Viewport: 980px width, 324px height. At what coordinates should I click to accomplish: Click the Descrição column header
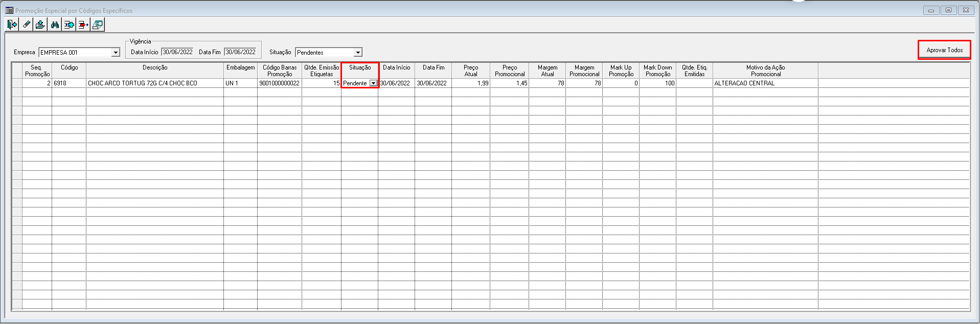point(155,71)
